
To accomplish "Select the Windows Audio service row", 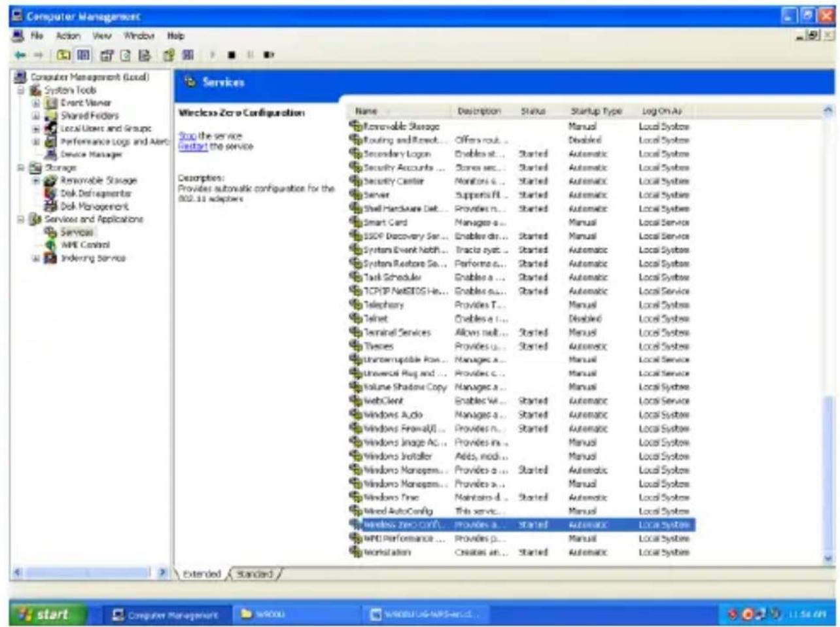I will (521, 415).
